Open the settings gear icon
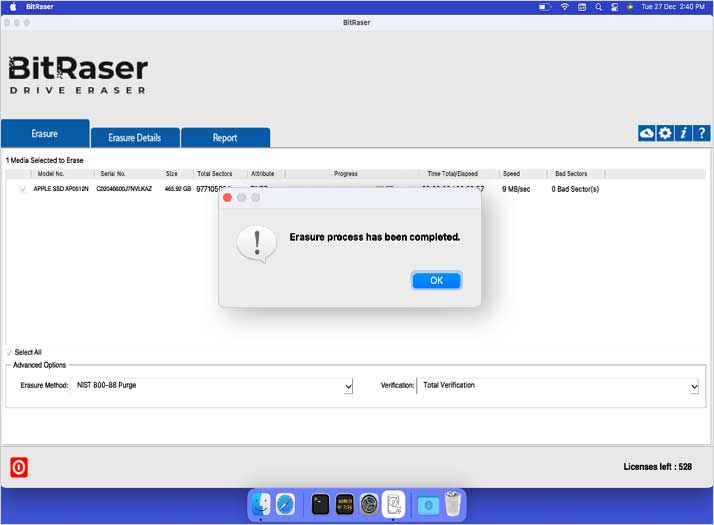This screenshot has height=525, width=714. pos(665,133)
